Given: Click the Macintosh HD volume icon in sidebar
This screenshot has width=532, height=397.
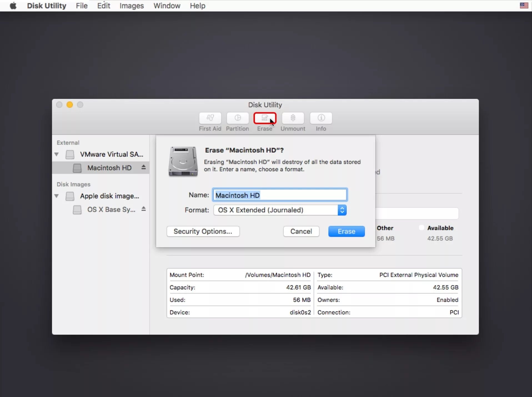Looking at the screenshot, I should tap(77, 168).
